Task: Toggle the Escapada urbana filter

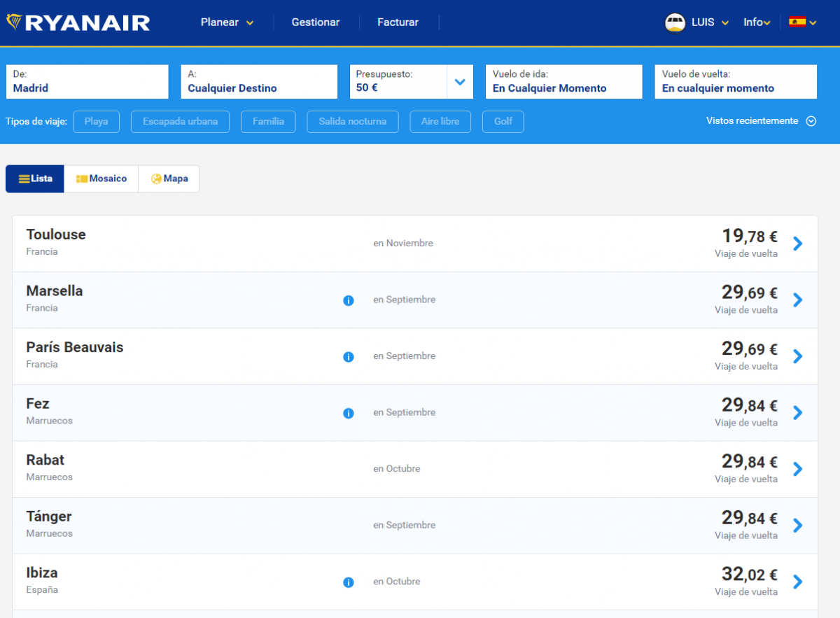Action: (180, 122)
